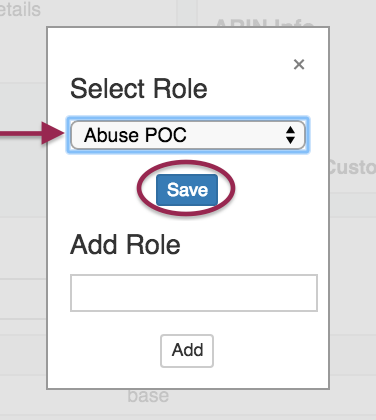Click the Select Role heading
This screenshot has height=420, width=376.
click(x=139, y=89)
